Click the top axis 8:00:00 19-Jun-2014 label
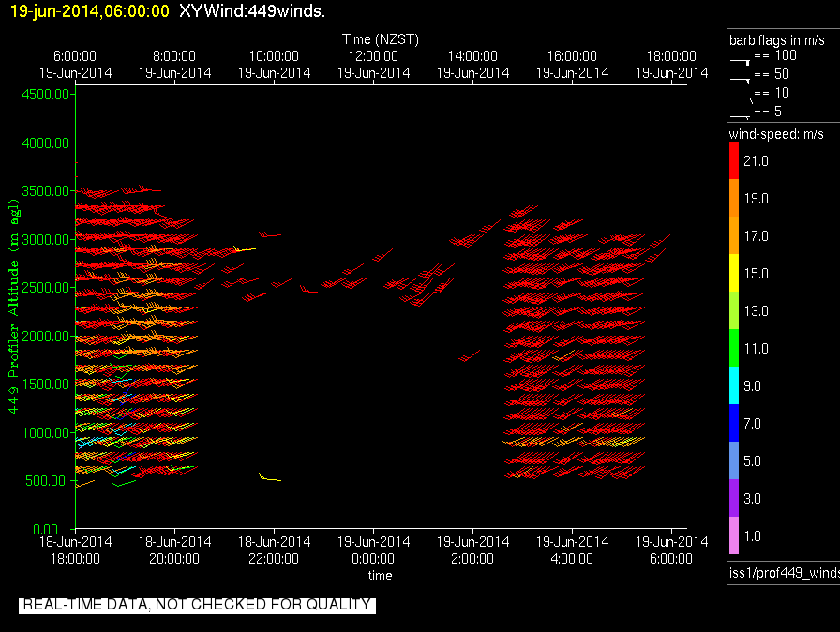This screenshot has width=840, height=632. (x=174, y=65)
